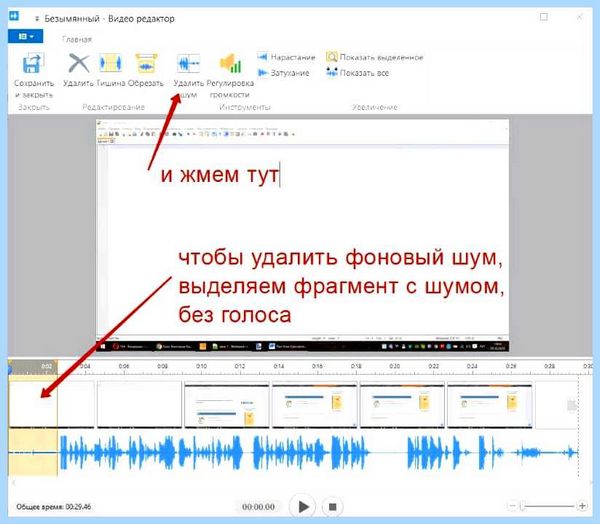This screenshot has width=600, height=524.
Task: Click the zoom out minus button
Action: coord(512,506)
